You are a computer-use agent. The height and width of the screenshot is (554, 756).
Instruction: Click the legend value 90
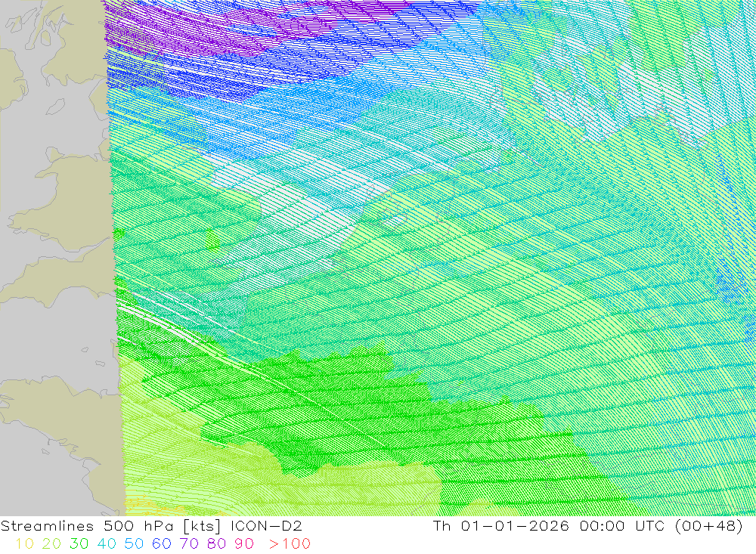pyautogui.click(x=244, y=544)
